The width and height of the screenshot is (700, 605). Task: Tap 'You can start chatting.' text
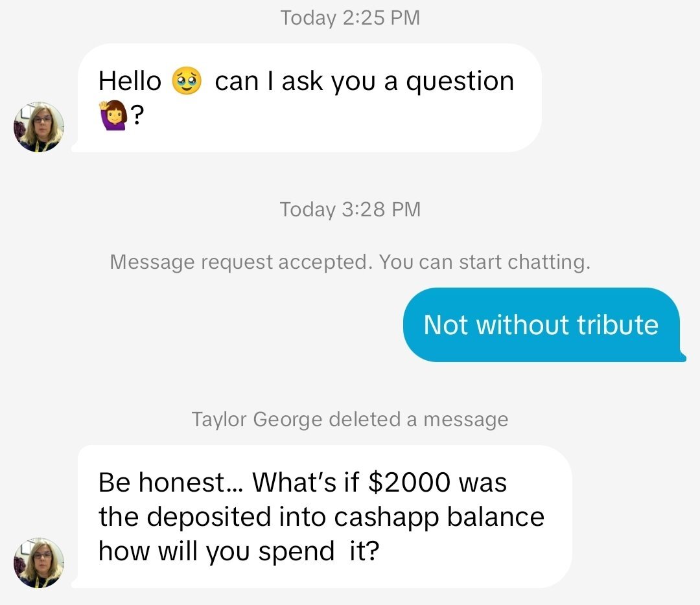[485, 262]
